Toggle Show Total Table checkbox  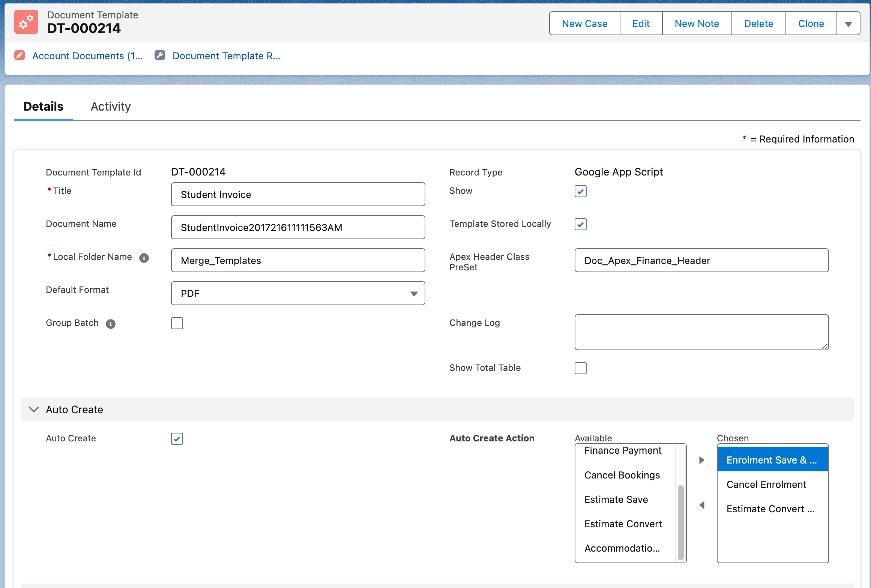[580, 367]
